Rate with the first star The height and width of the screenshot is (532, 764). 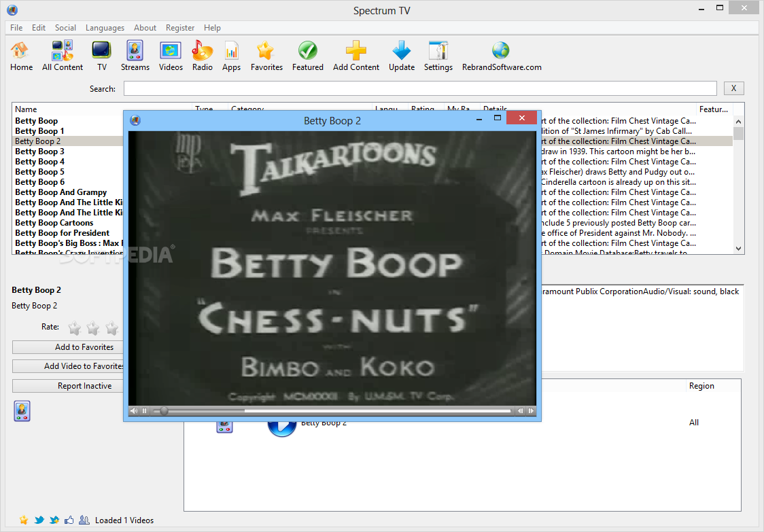(75, 328)
